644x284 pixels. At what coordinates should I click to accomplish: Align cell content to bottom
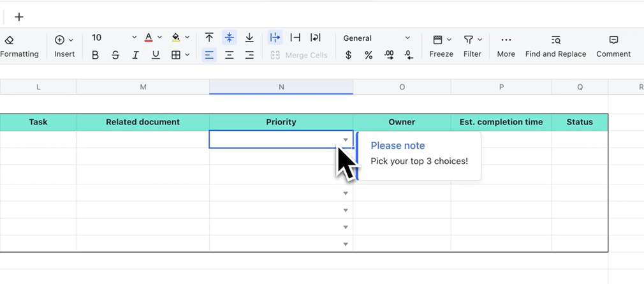click(249, 38)
